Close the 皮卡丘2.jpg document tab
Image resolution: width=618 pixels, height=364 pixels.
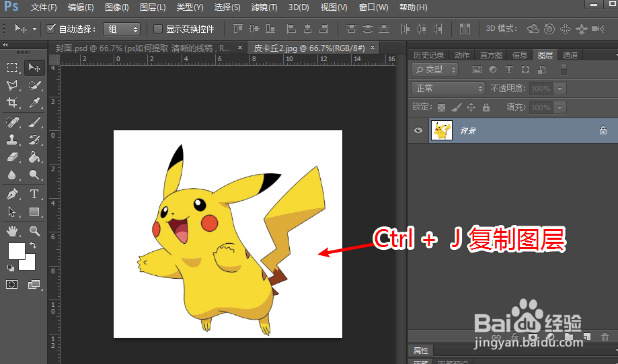(x=373, y=48)
